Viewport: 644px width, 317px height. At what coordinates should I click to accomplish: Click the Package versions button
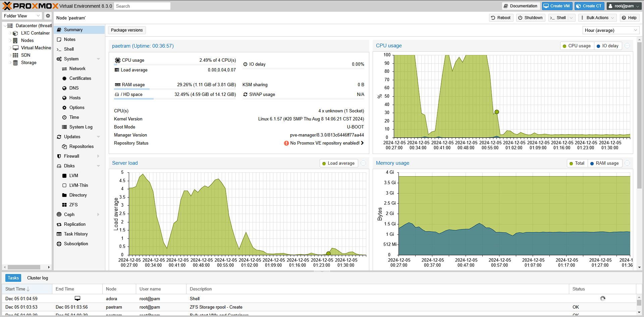click(127, 30)
